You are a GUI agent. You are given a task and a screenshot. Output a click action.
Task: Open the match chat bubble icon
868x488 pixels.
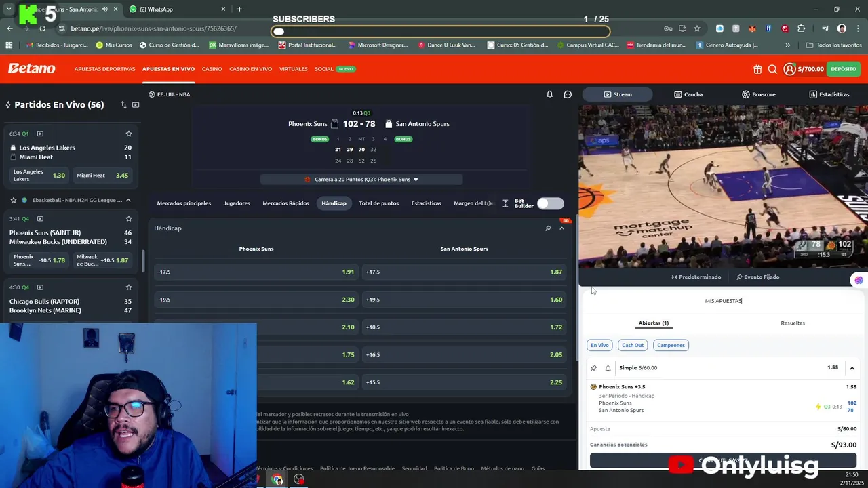(x=568, y=94)
